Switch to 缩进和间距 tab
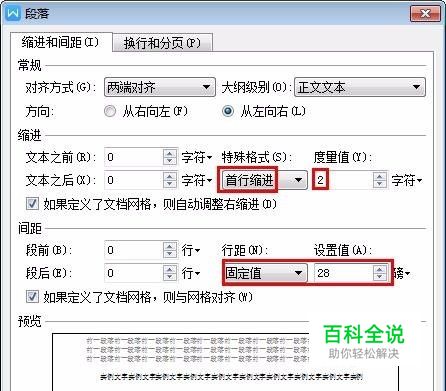Screen dimensions: 446x391 (x=60, y=42)
